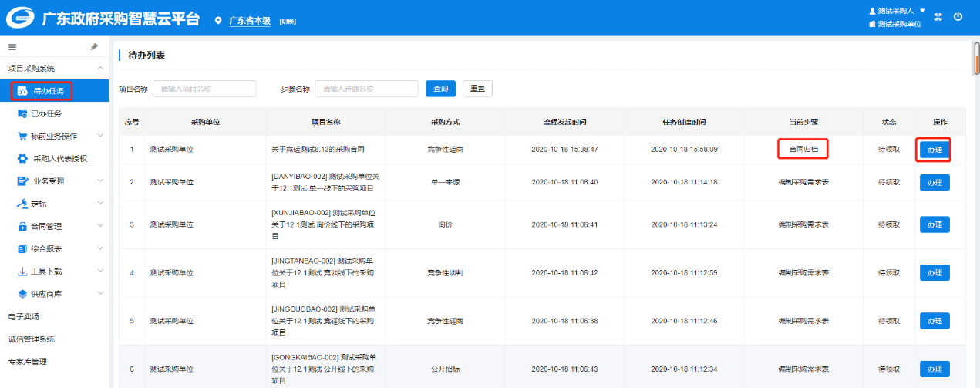Viewport: 980px width, 388px height.
Task: Click the 2020-10-18 15:58:09 creation time cell
Action: 684,149
